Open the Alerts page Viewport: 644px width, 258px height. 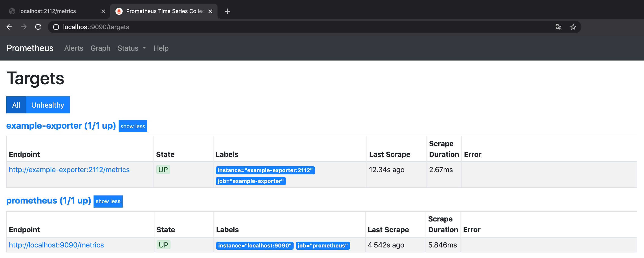click(x=74, y=48)
